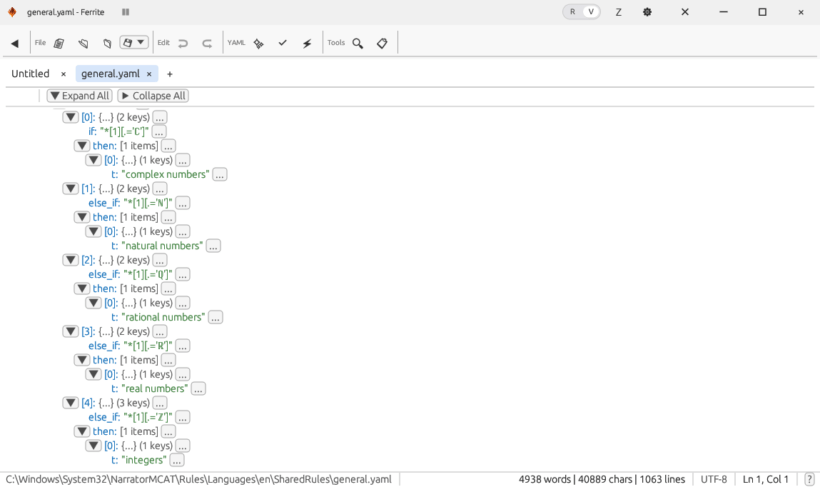Add a new tab with the plus button

(x=170, y=74)
